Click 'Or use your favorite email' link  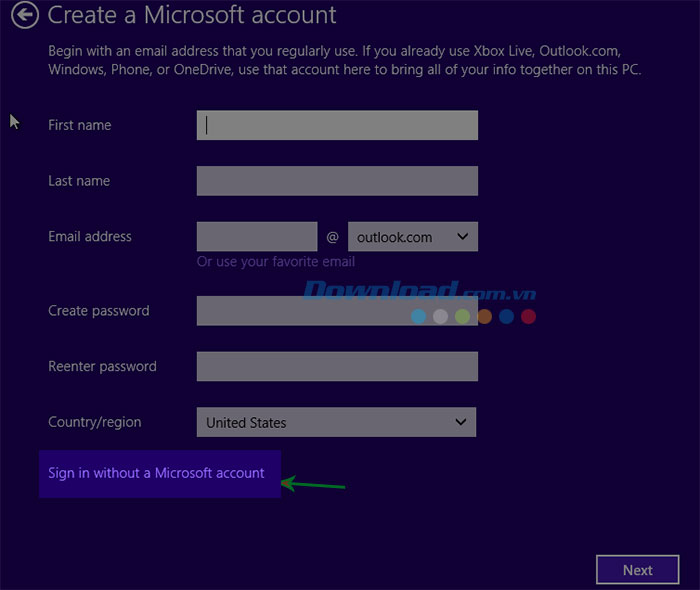[276, 262]
